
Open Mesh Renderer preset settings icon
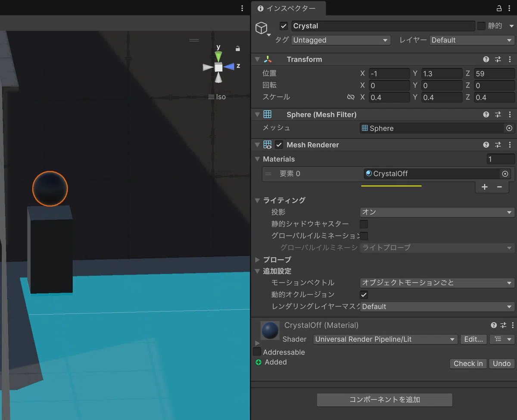click(x=498, y=145)
